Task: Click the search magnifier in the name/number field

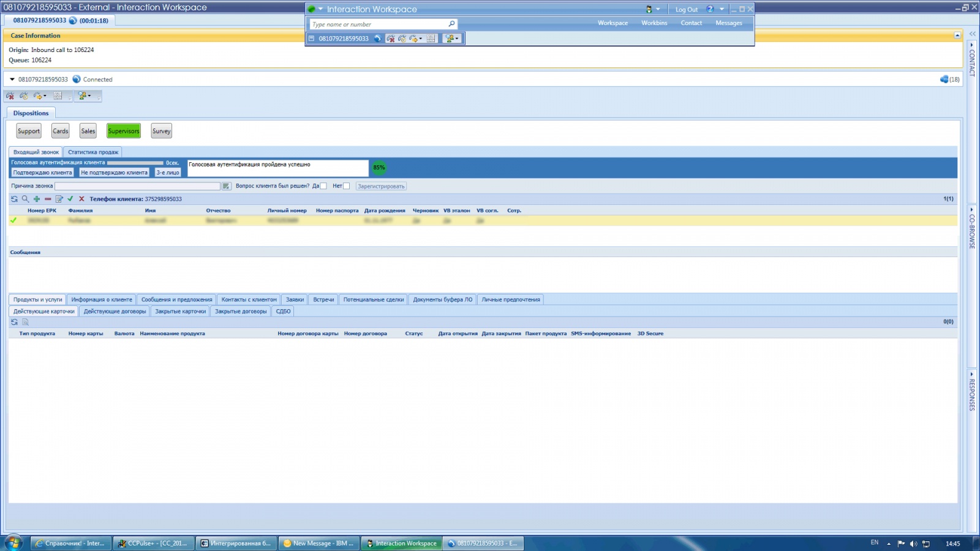Action: tap(451, 24)
